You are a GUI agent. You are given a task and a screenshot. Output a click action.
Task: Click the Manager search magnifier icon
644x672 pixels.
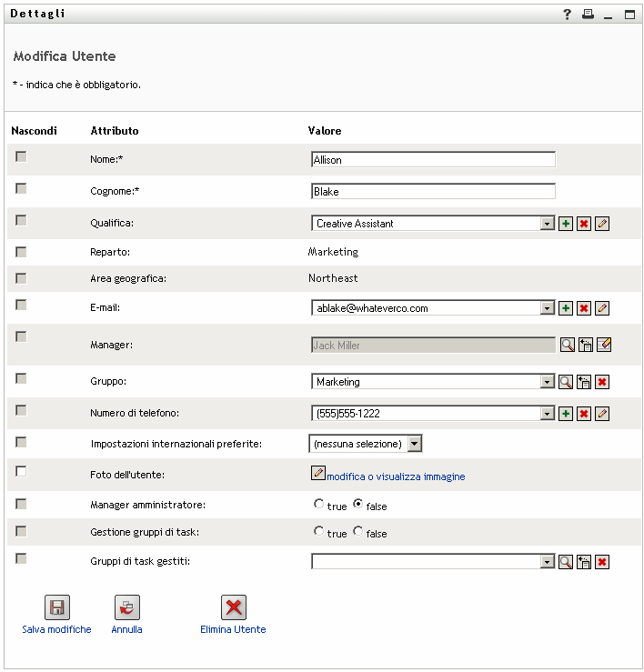click(566, 345)
